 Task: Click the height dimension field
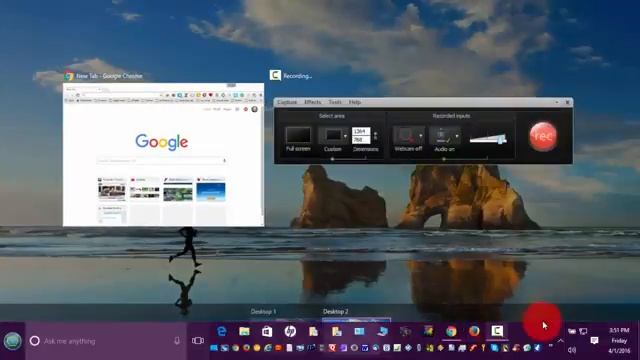point(361,140)
